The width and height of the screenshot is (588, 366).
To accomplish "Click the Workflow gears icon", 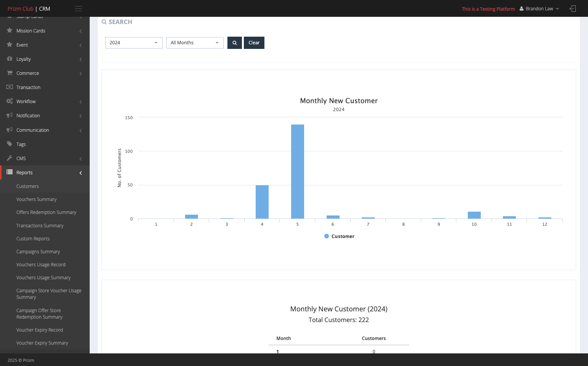I will (x=10, y=101).
